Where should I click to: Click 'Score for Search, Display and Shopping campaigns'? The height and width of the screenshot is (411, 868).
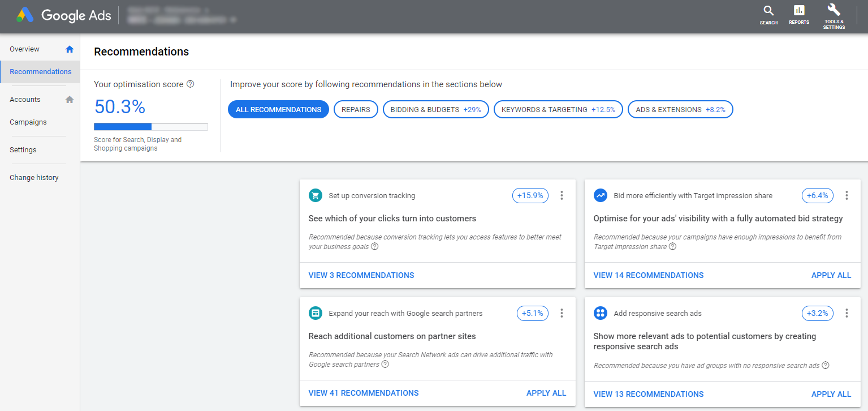138,144
